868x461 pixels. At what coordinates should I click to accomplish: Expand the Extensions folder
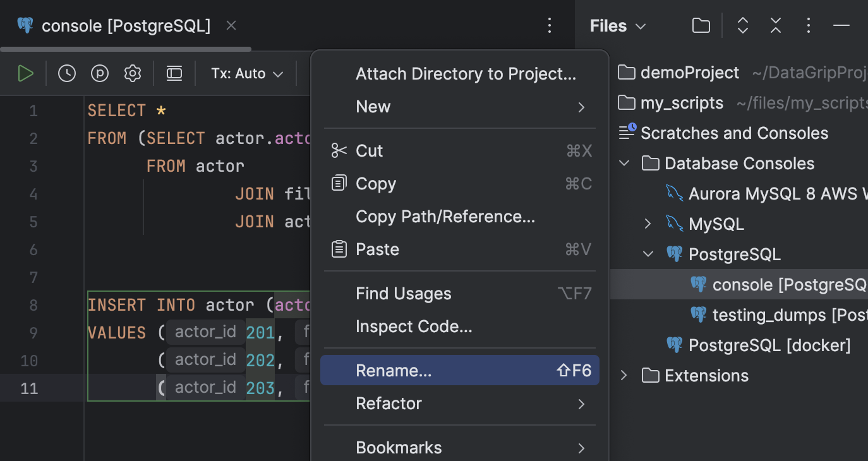click(x=624, y=375)
